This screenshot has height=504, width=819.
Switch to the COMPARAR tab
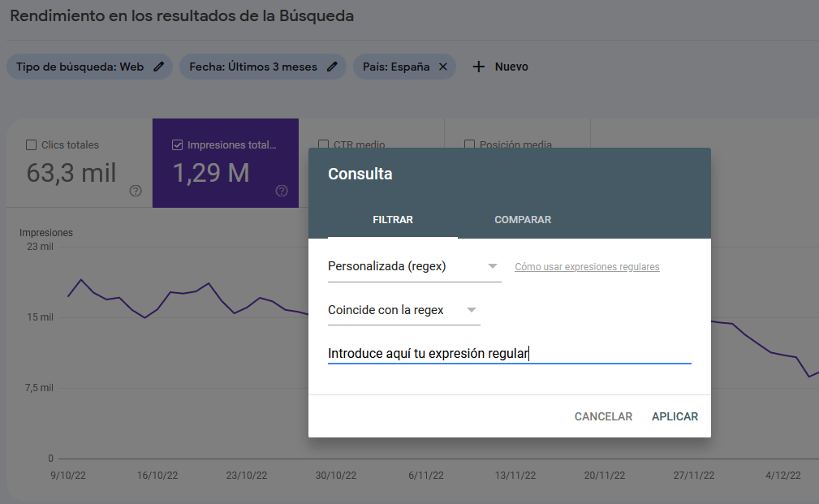523,220
